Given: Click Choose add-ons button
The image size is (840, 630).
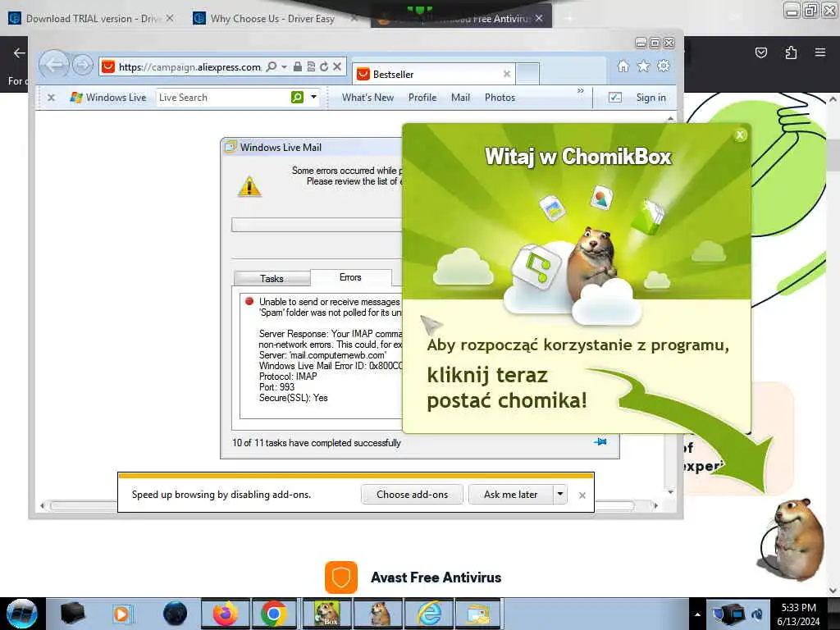Looking at the screenshot, I should pos(412,495).
